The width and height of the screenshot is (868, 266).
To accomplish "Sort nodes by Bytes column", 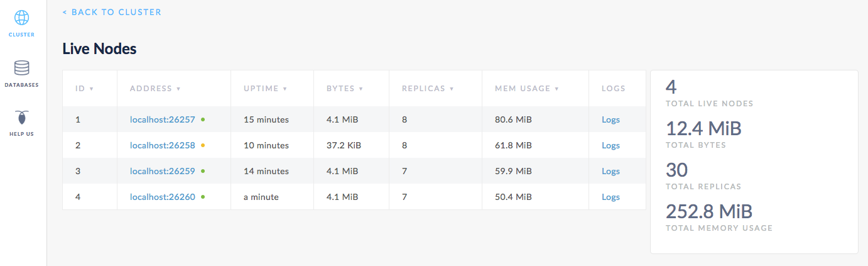I will pyautogui.click(x=344, y=89).
